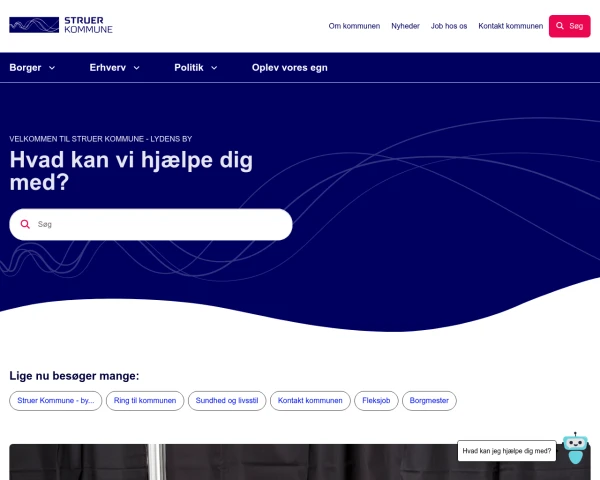Open Oplev vores egn
600x480 pixels.
point(290,68)
